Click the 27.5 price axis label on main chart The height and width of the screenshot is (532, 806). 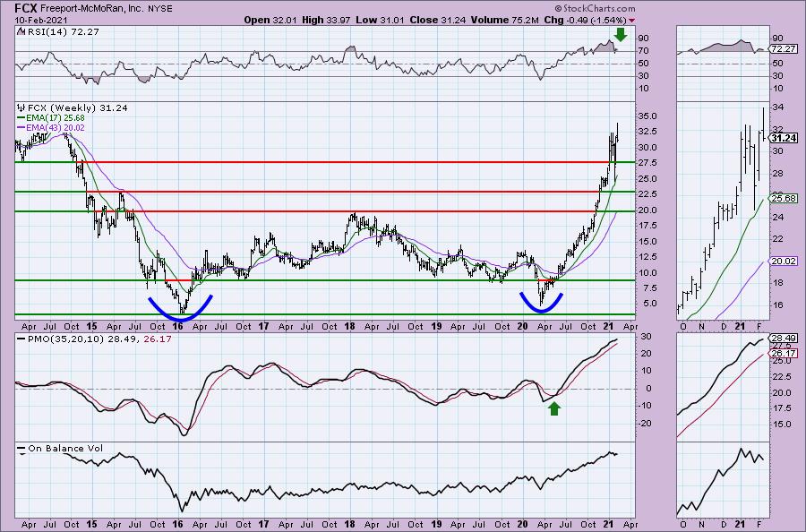pyautogui.click(x=647, y=163)
